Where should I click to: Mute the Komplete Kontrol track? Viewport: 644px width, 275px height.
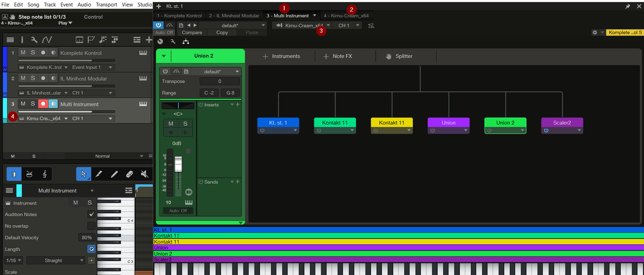23,52
